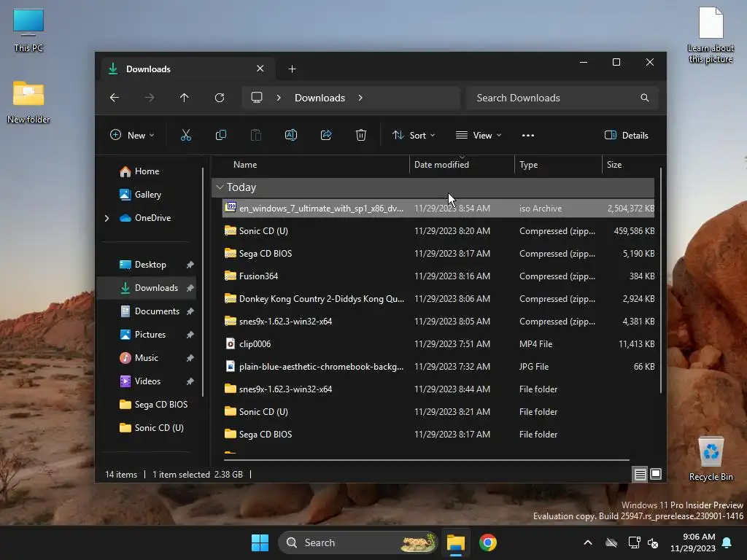
Task: Expand the OneDrive tree node
Action: [x=107, y=218]
